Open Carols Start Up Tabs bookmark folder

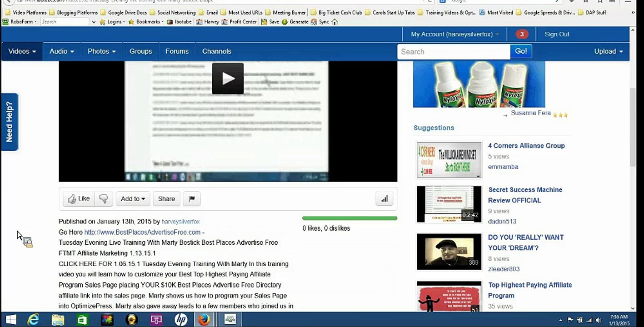pos(389,13)
